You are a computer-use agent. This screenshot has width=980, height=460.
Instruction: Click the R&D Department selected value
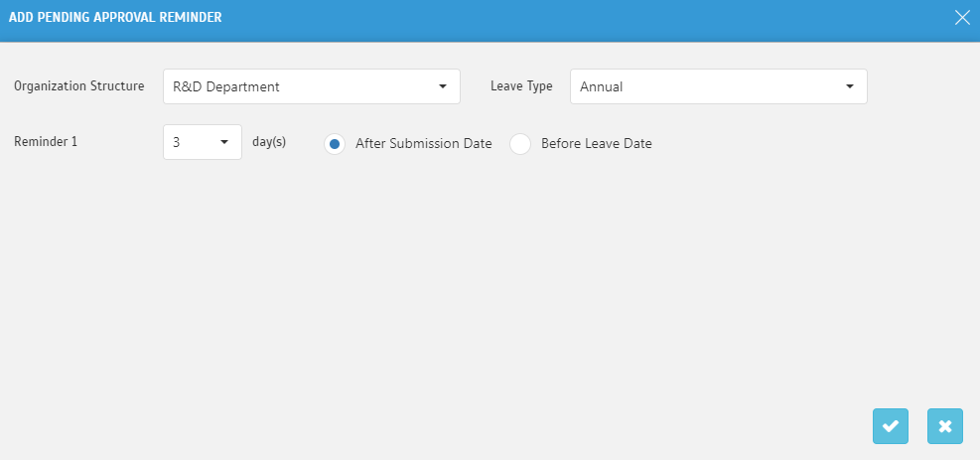point(226,86)
